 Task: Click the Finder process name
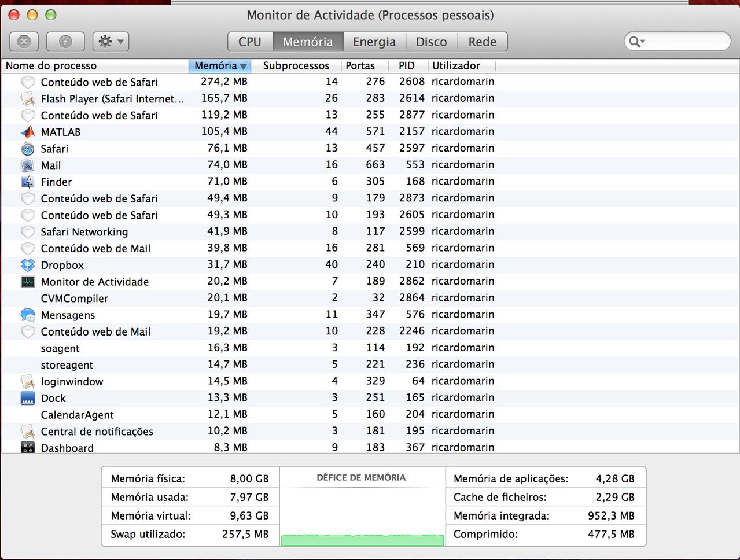tap(56, 182)
